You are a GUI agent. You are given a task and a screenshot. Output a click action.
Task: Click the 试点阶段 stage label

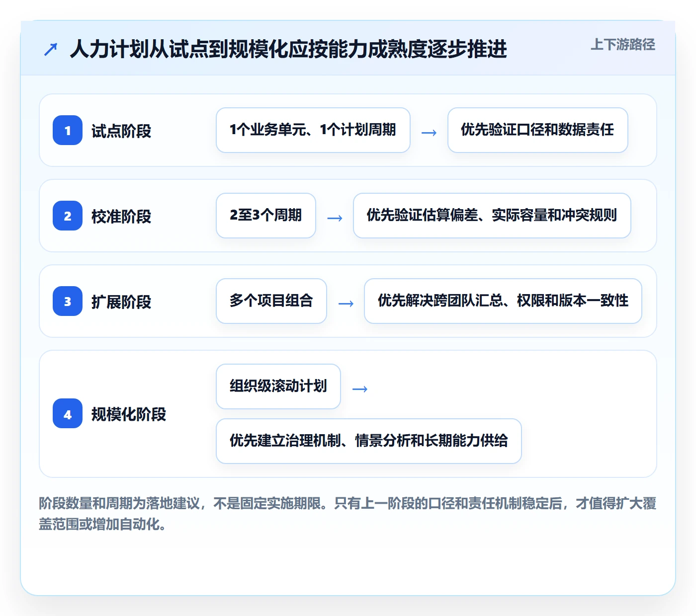(121, 131)
